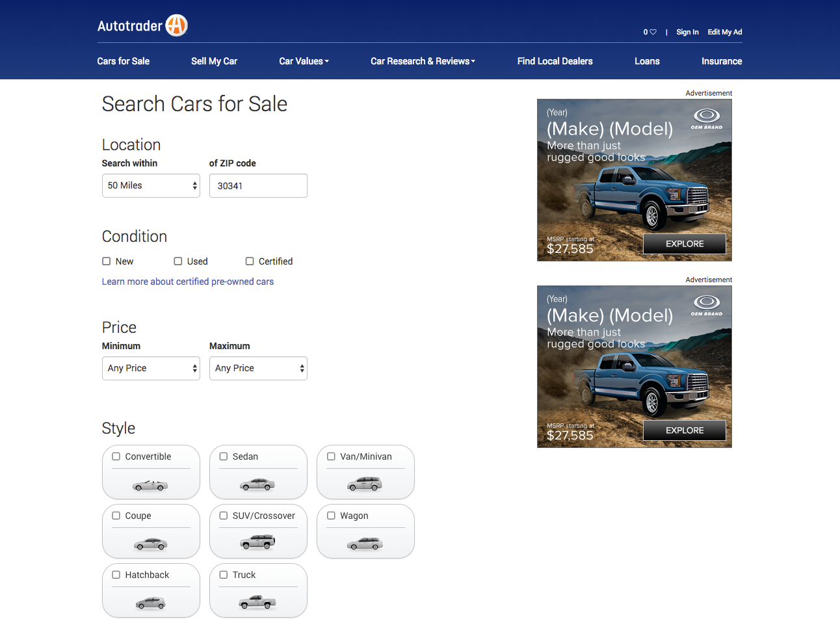Open certified pre-owned cars info link
Image resolution: width=840 pixels, height=619 pixels.
point(188,282)
